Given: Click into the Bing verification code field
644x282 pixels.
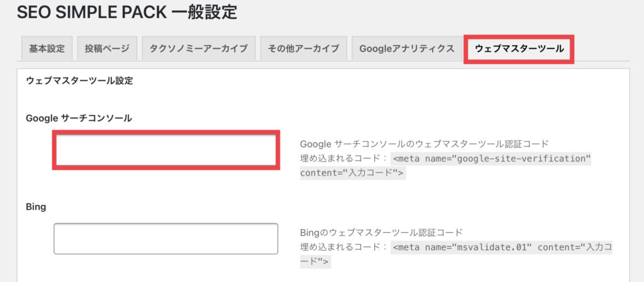Looking at the screenshot, I should pyautogui.click(x=166, y=239).
